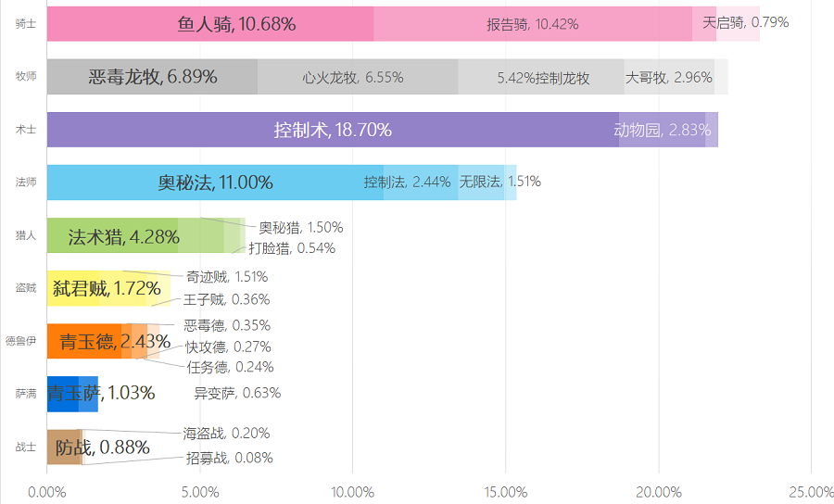834x504 pixels.
Task: Select the 奥秘法 11.00% blue bar
Action: (x=214, y=183)
